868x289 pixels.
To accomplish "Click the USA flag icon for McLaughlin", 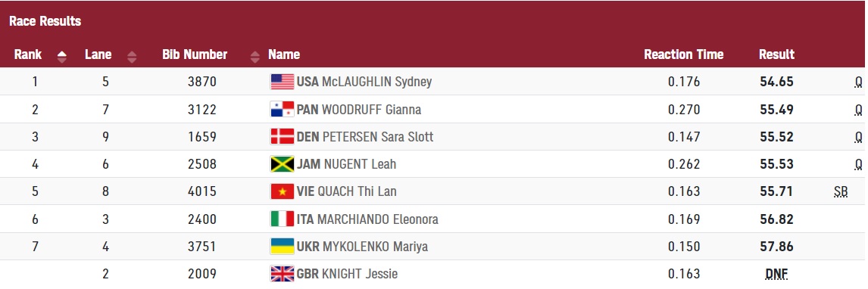I will 282,82.
